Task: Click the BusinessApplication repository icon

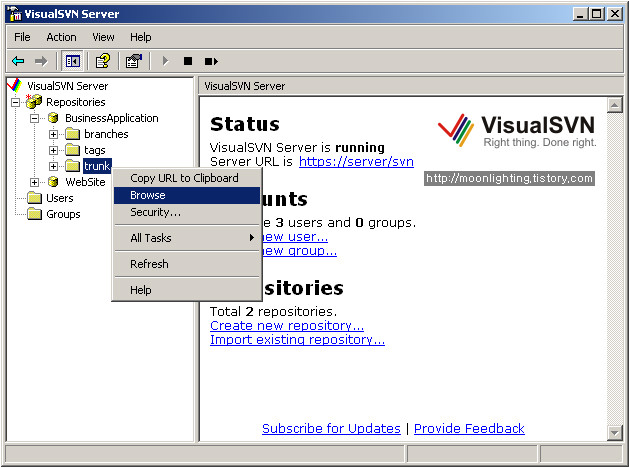Action: tap(53, 118)
